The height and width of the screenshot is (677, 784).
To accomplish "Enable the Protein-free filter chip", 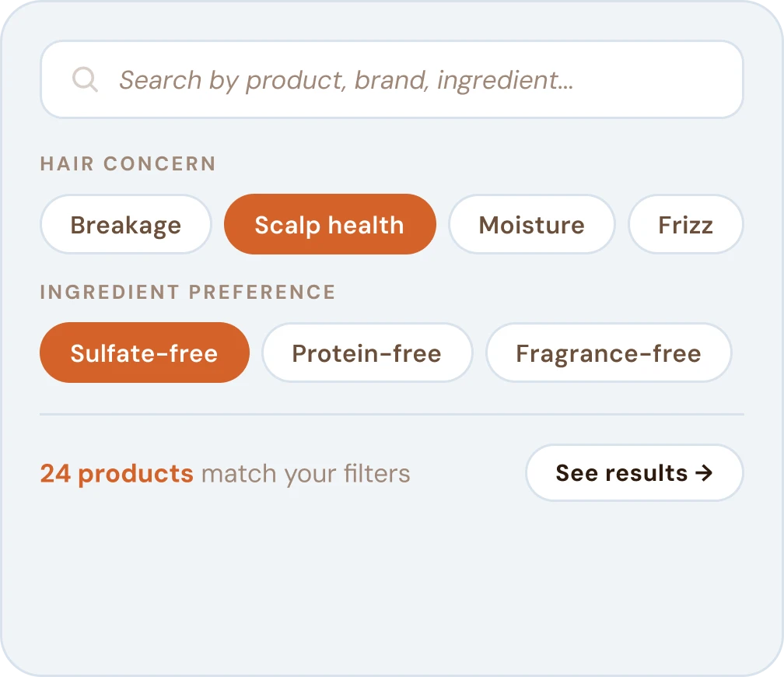I will click(366, 353).
